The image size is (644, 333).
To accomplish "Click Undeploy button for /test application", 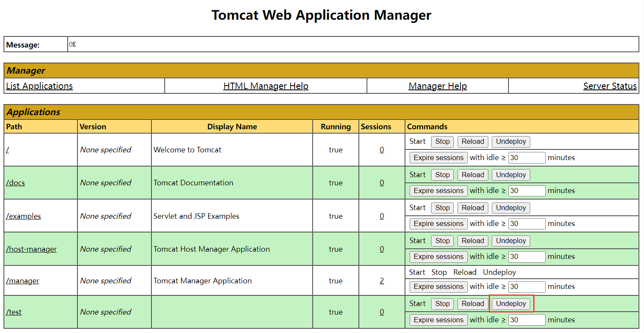I will pyautogui.click(x=511, y=303).
